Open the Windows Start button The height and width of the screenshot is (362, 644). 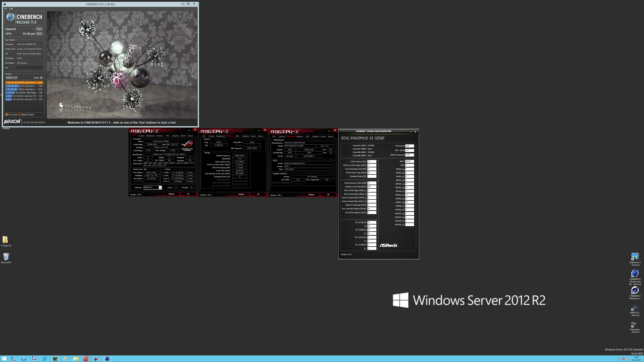click(x=4, y=359)
